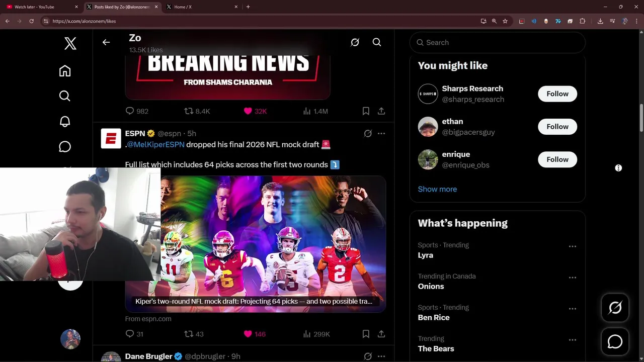Open the floating Messages chat button

click(x=615, y=341)
